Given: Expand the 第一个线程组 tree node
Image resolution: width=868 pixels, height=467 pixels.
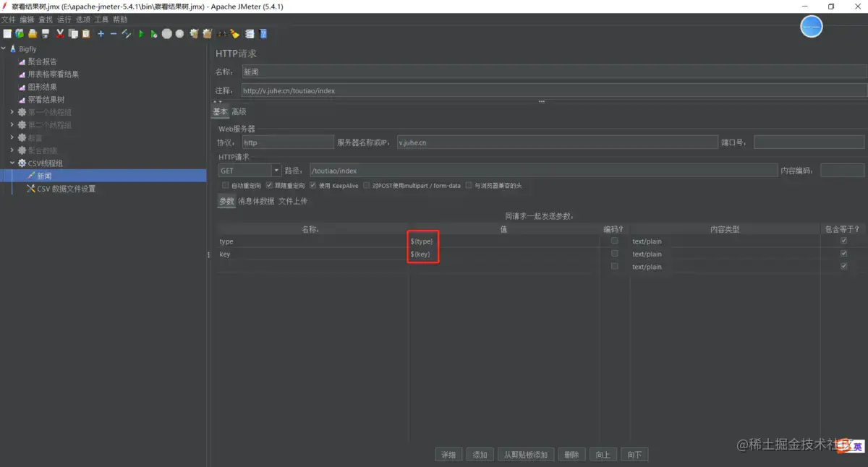Looking at the screenshot, I should tap(12, 112).
